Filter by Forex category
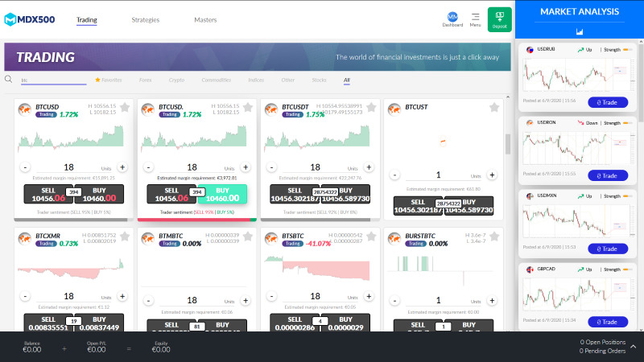The height and width of the screenshot is (362, 644). (146, 80)
